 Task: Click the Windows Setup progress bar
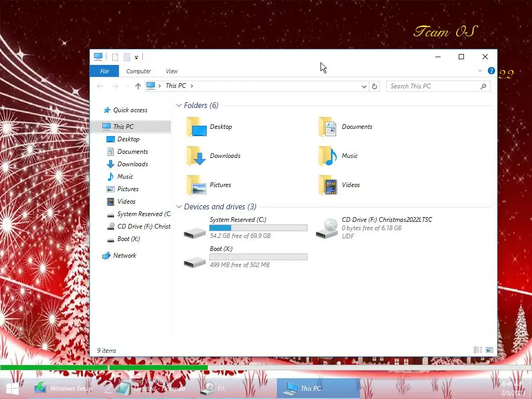(266, 367)
